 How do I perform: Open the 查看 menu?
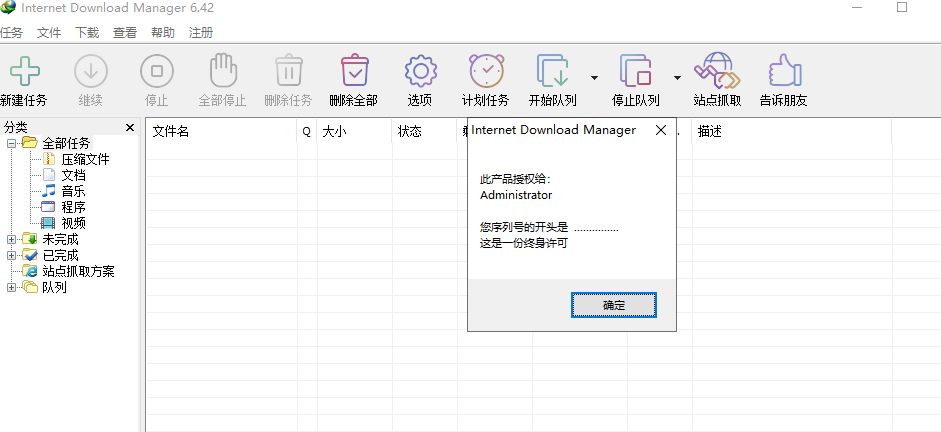coord(125,32)
